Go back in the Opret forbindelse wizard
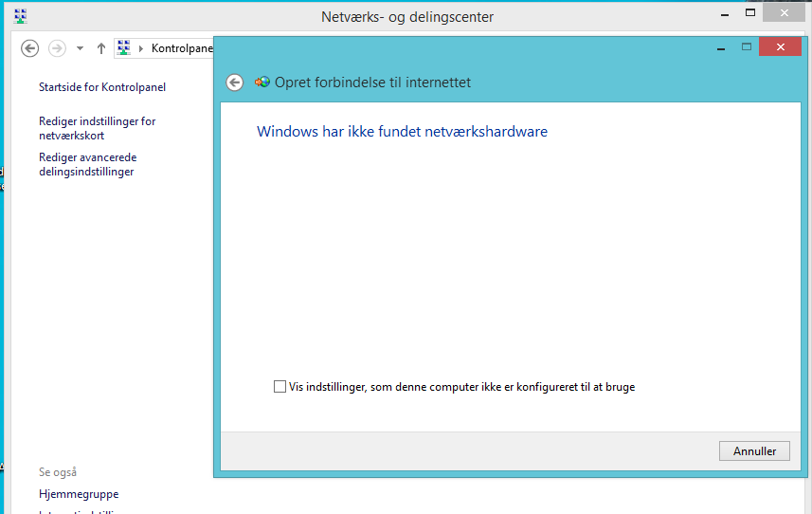Viewport: 812px width, 514px height. 235,83
